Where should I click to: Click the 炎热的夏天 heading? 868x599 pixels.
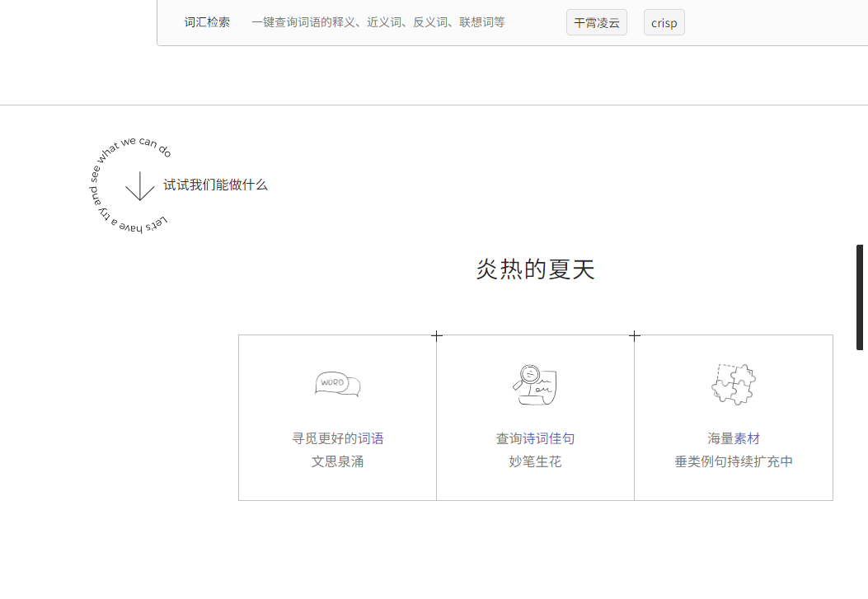tap(535, 269)
